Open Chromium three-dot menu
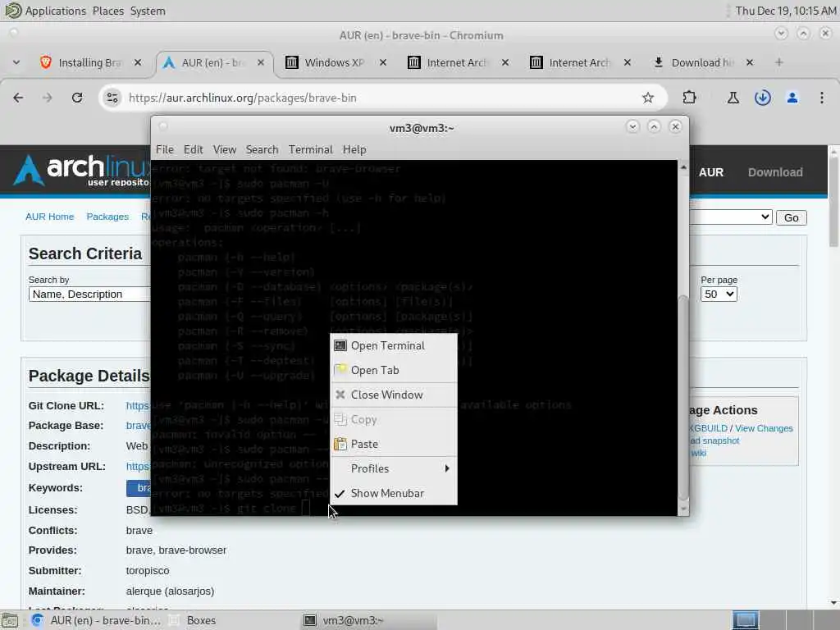 [x=822, y=98]
